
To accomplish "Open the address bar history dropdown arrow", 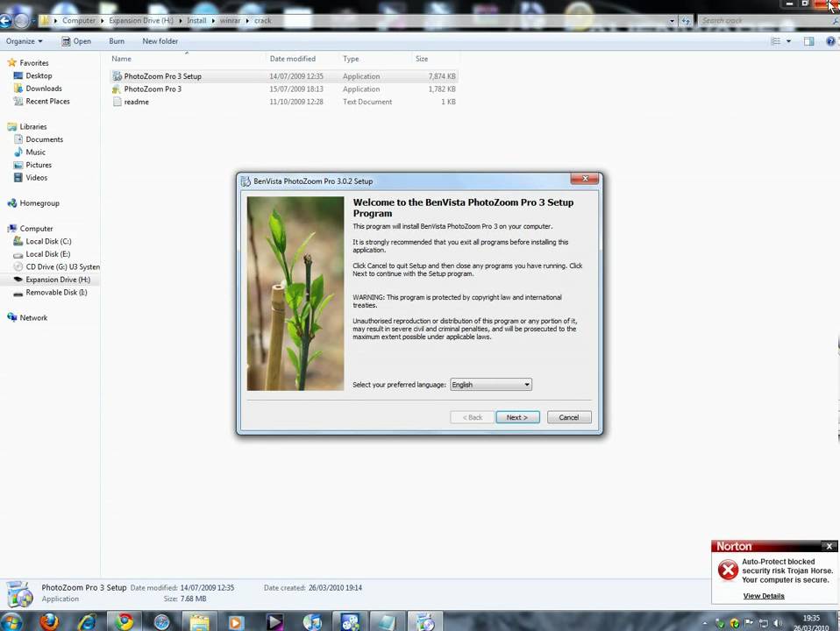I will (x=672, y=21).
